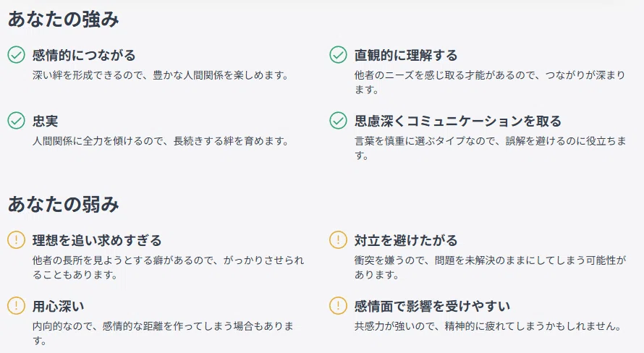Click the checkmark next to 思慮深くコミュニケーションを取る
The image size is (644, 353).
click(x=339, y=120)
